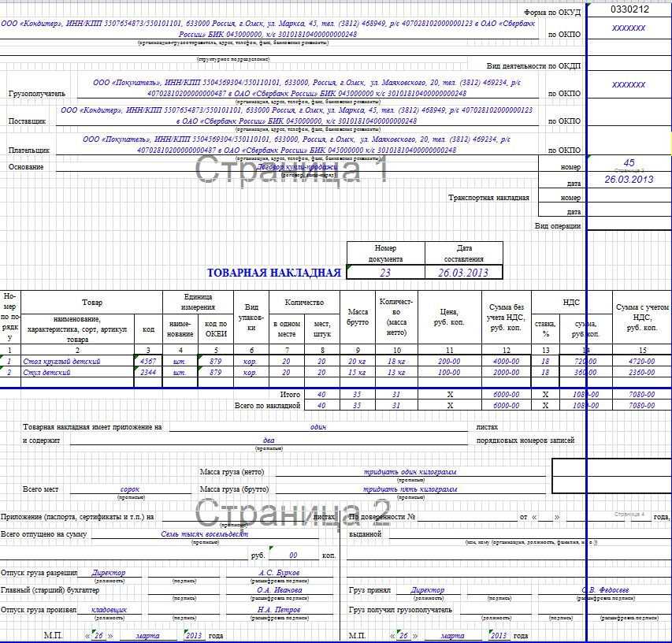Image resolution: width=672 pixels, height=643 pixels.
Task: Select the OKUD form code cell 0330212
Action: point(629,9)
